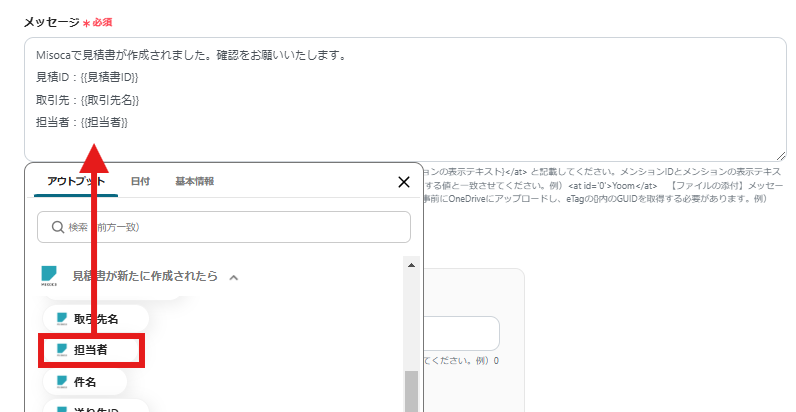Viewport: 796px width, 412px height.
Task: Open the 基本情報 tab
Action: (194, 181)
